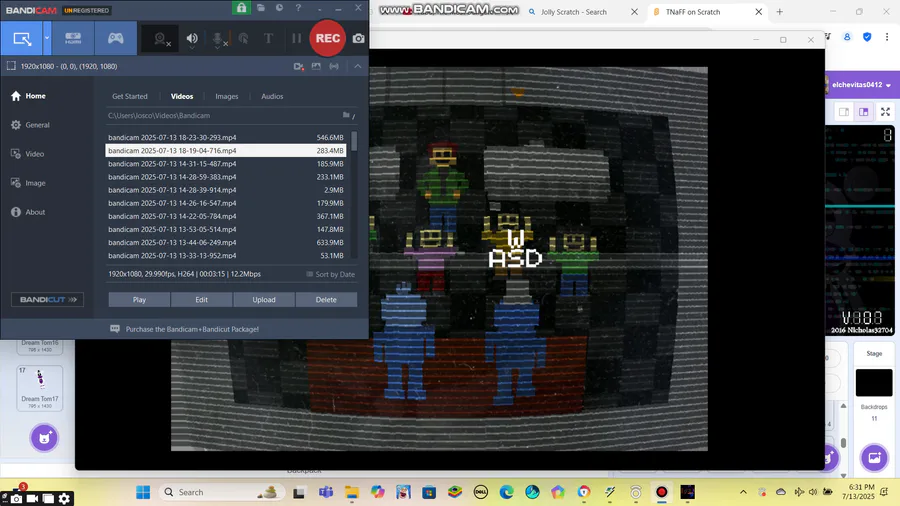This screenshot has width=900, height=506.
Task: Click the rectangle area selector icon
Action: [x=11, y=66]
